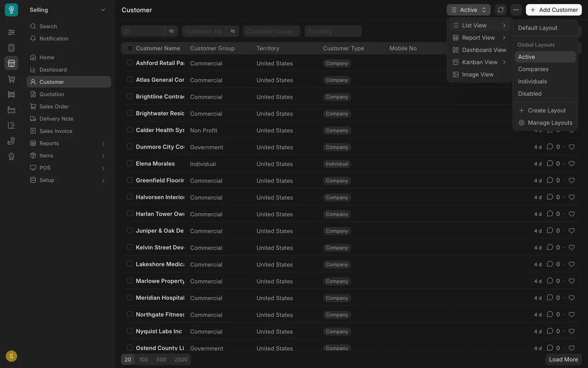Viewport: 588px width, 368px height.
Task: Open Sales Invoice in sidebar
Action: tap(69, 131)
